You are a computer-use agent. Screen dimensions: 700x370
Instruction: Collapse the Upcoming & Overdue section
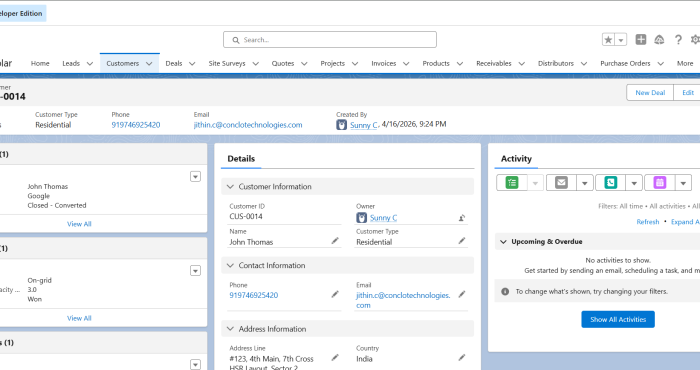pos(504,241)
